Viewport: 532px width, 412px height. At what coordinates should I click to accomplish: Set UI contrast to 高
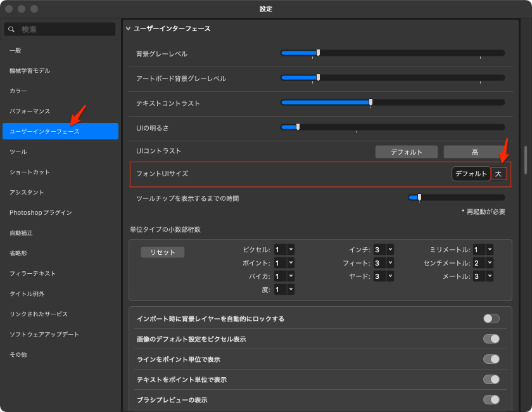[474, 152]
